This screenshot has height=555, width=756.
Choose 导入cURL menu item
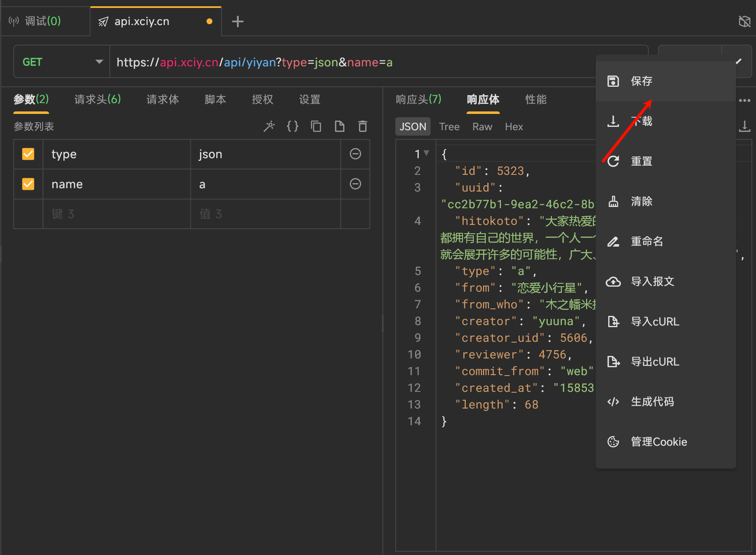665,321
